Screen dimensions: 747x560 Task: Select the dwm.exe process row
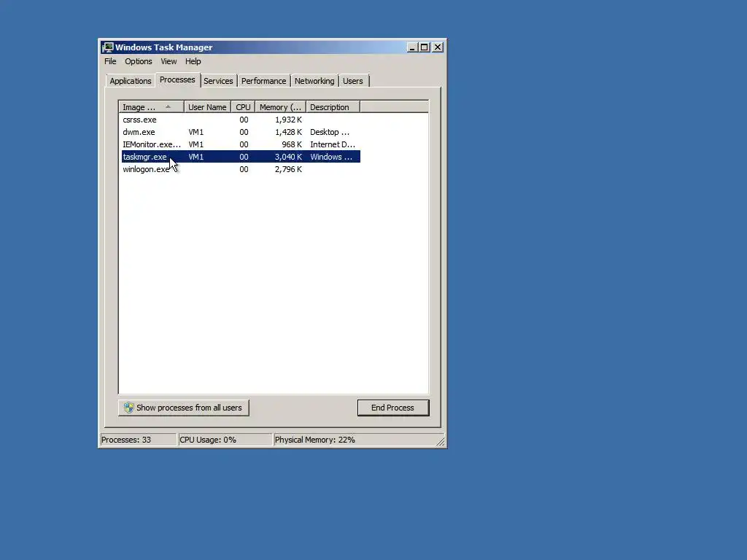coord(241,132)
